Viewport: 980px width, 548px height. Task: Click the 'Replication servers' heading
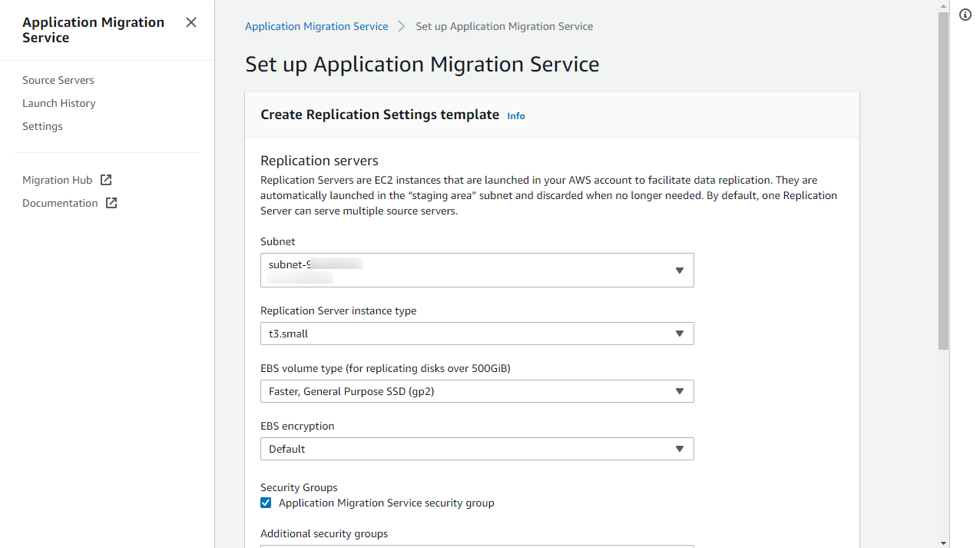pos(319,161)
